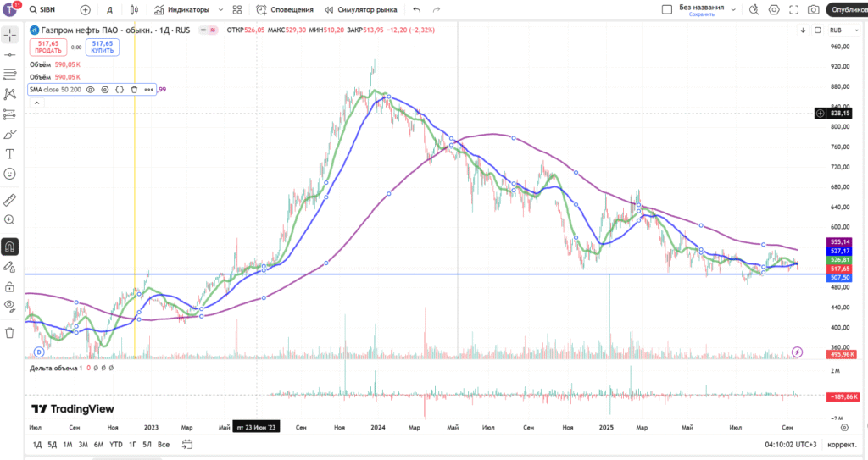The image size is (868, 460).
Task: Open the SIBN symbol search
Action: tap(42, 9)
